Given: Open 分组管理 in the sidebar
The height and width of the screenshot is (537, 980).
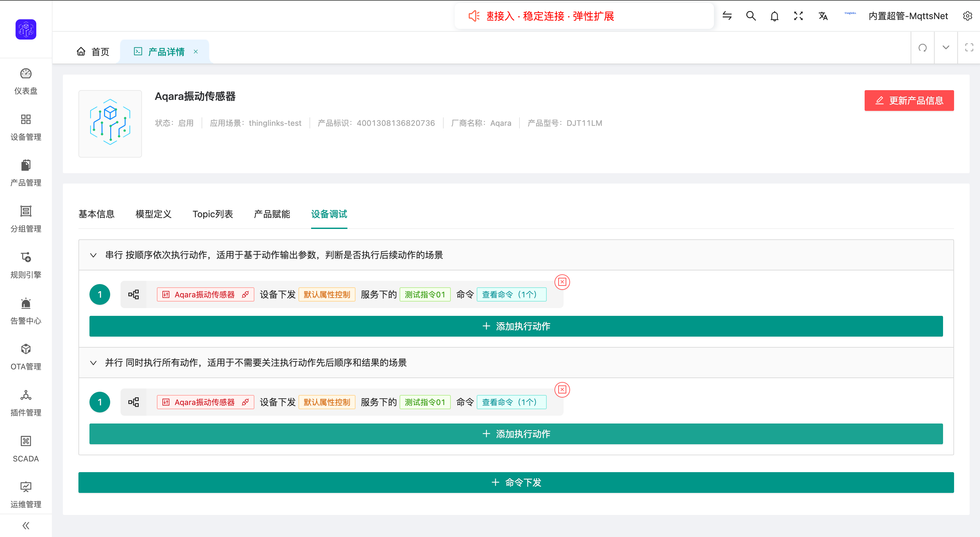Looking at the screenshot, I should [x=26, y=219].
